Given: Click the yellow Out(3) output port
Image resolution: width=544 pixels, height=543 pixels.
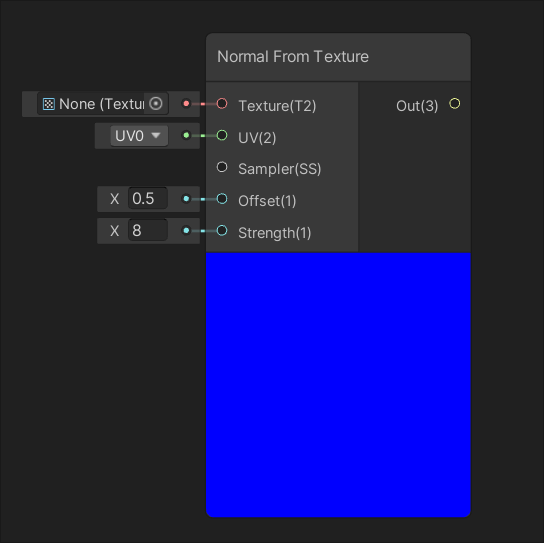Looking at the screenshot, I should pyautogui.click(x=454, y=103).
